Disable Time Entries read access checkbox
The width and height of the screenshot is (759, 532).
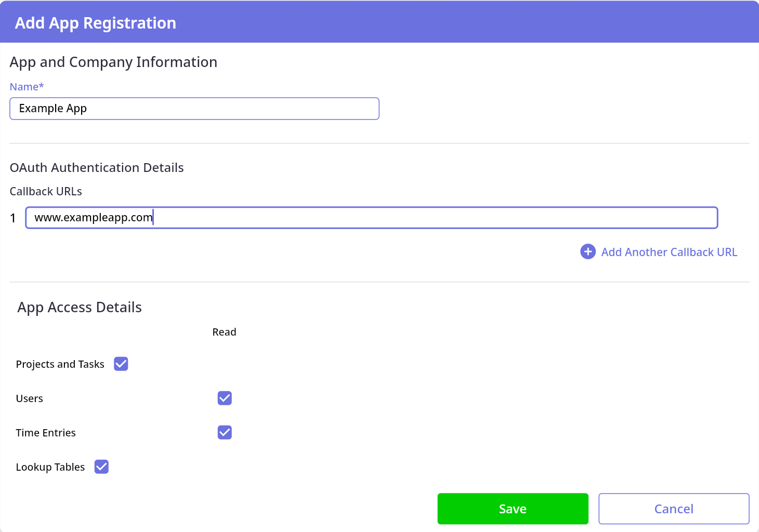click(x=225, y=433)
